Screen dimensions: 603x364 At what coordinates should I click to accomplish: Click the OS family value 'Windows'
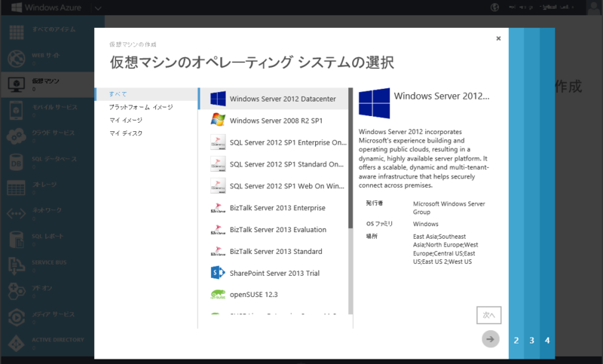[x=425, y=224]
